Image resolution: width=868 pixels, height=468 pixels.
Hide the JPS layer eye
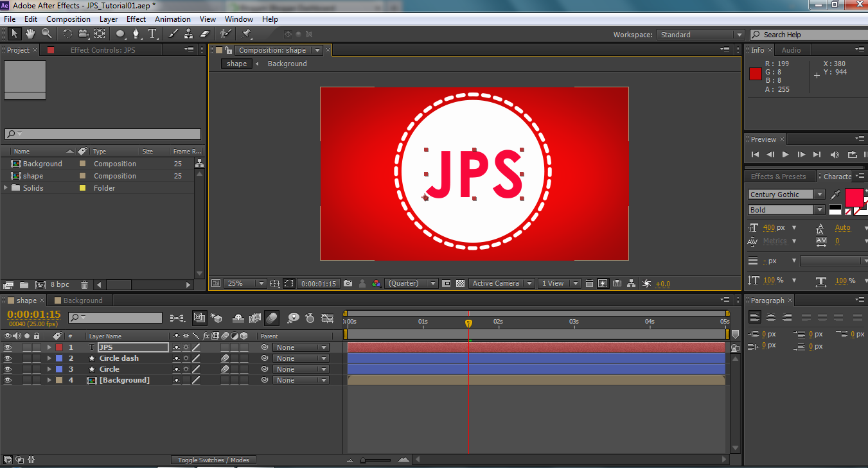8,347
